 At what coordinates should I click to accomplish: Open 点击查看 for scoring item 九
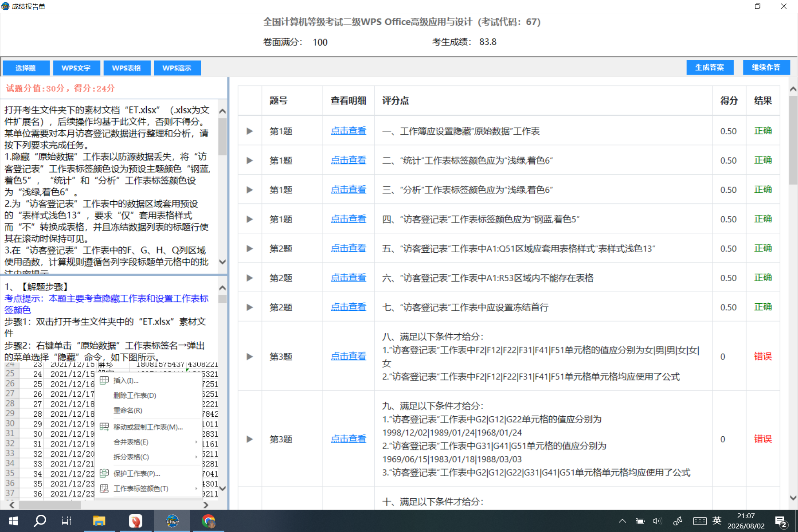click(x=348, y=438)
